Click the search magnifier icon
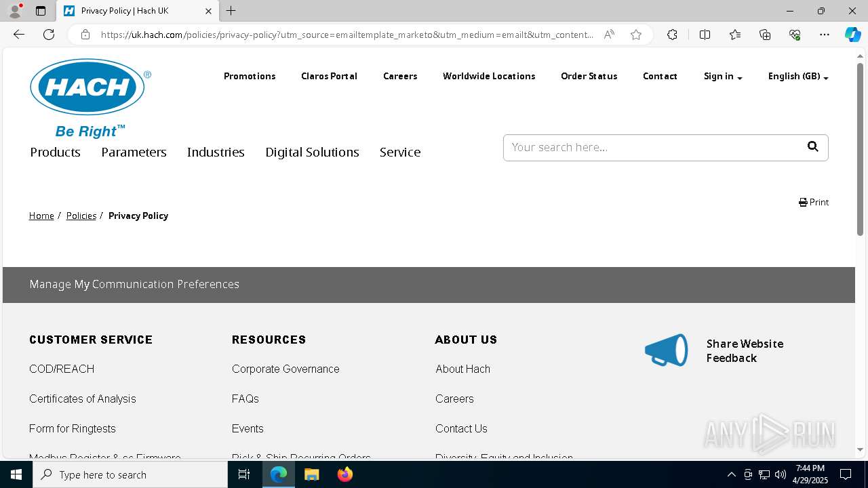 pos(813,147)
